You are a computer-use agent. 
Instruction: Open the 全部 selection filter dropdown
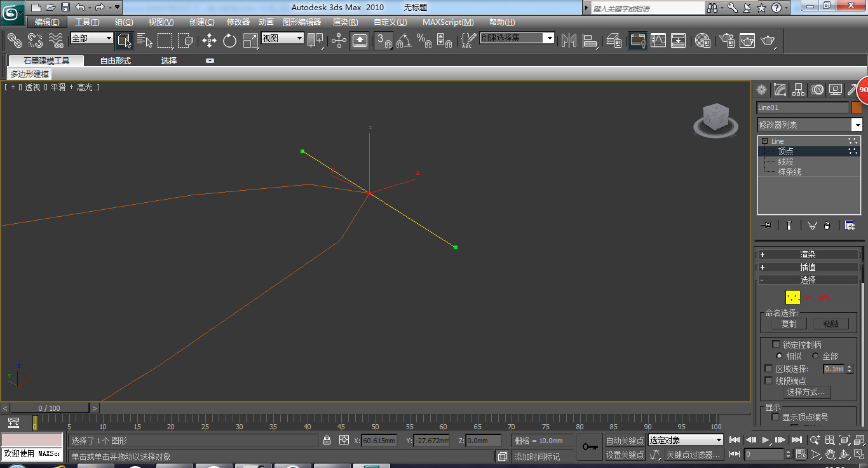[92, 38]
